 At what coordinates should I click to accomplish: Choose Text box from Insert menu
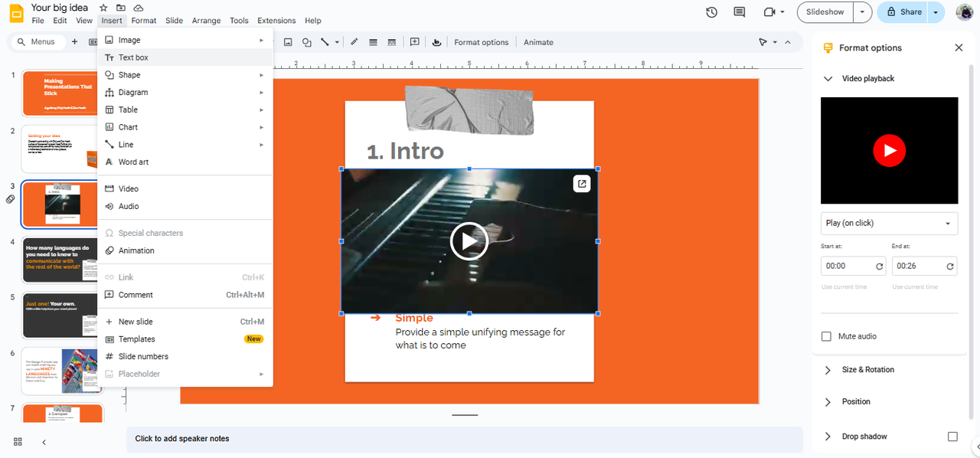coord(133,57)
